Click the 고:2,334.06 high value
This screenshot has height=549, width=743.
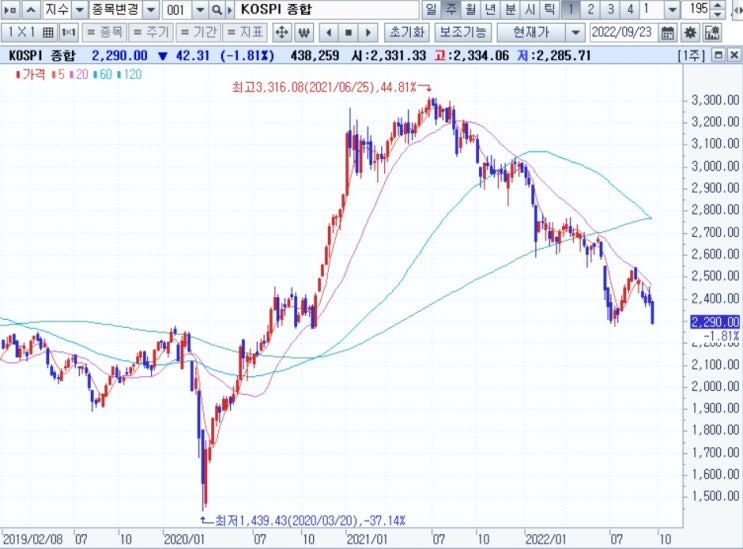471,55
